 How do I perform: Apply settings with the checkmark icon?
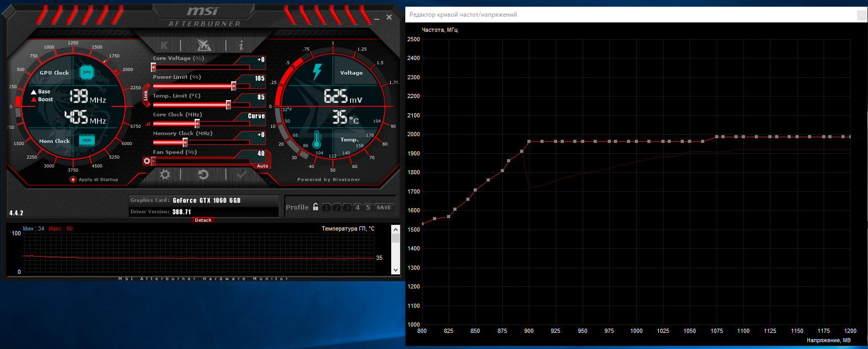click(242, 175)
